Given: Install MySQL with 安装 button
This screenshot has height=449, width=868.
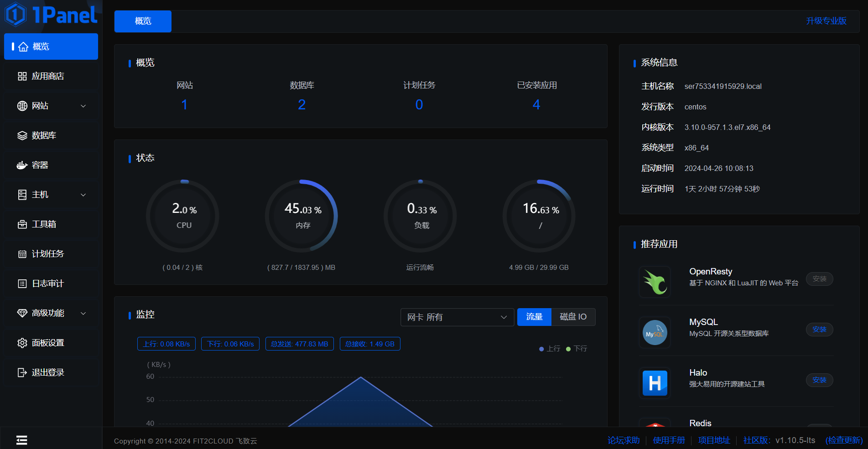Looking at the screenshot, I should coord(819,330).
